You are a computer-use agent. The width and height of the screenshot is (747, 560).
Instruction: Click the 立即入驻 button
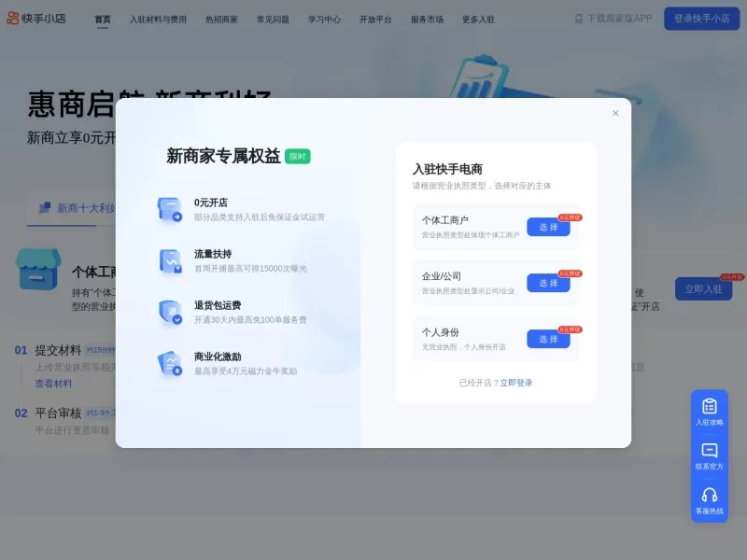coord(702,290)
